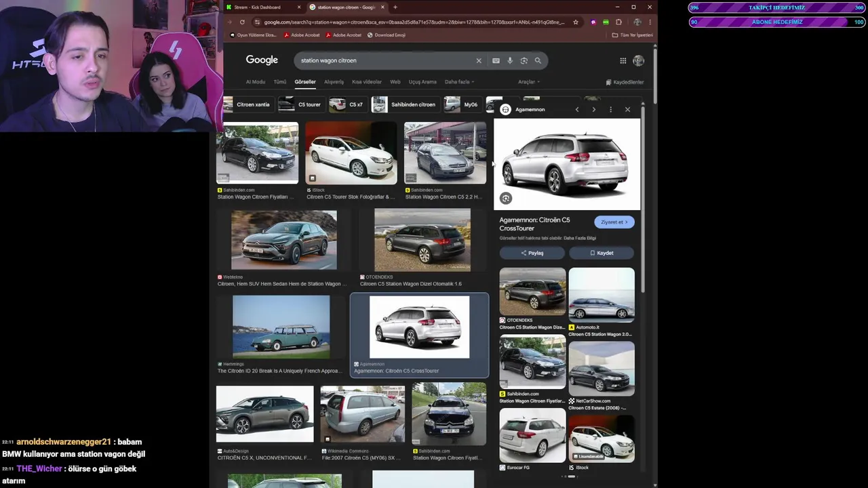Open the browser extensions puzzle icon
The width and height of the screenshot is (868, 488).
tap(618, 22)
